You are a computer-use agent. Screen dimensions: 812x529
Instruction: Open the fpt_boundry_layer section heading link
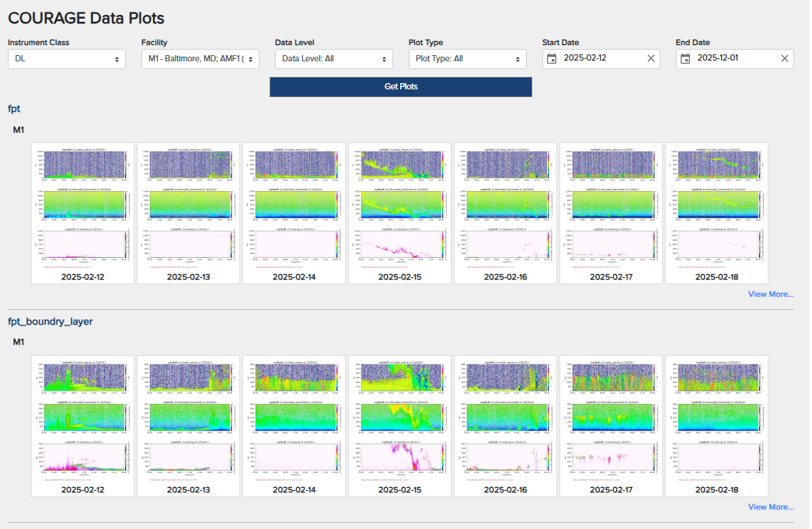click(51, 322)
